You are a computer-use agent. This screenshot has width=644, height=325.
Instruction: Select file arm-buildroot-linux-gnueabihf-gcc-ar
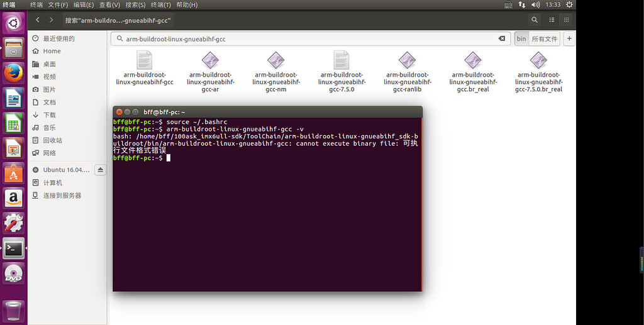[x=210, y=72]
